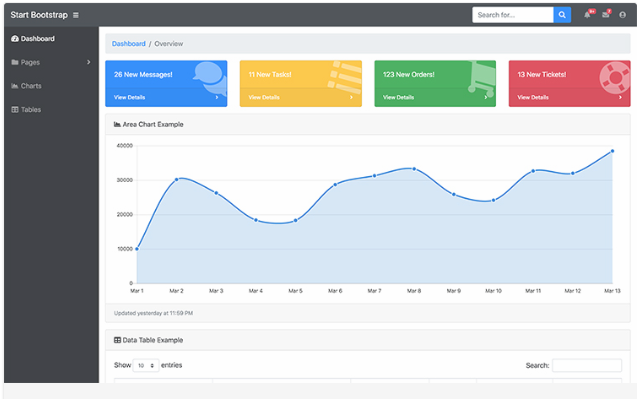The width and height of the screenshot is (637, 399).
Task: Click the Dashboard gauge icon in sidebar
Action: 15,39
